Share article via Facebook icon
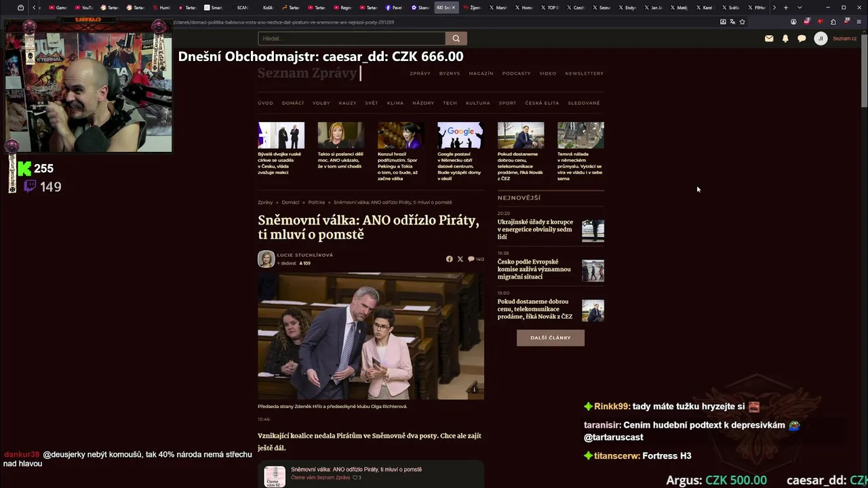Viewport: 868px width, 488px height. pyautogui.click(x=449, y=259)
